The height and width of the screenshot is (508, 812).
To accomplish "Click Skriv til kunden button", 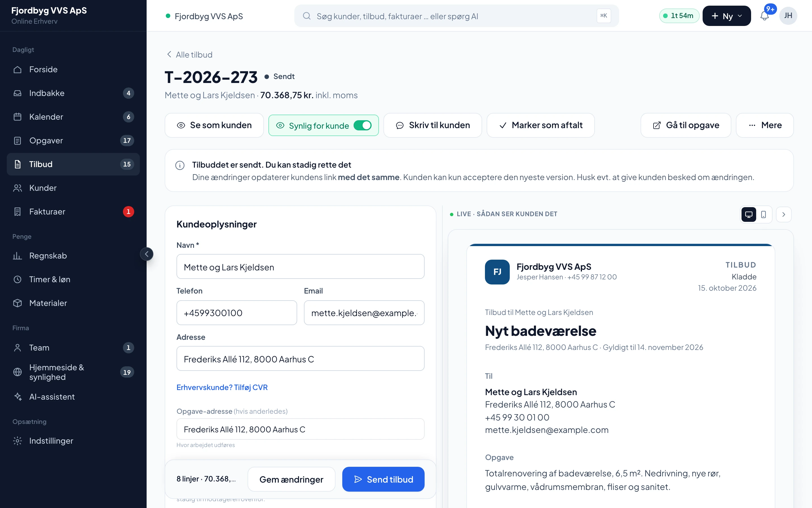I will tap(433, 125).
